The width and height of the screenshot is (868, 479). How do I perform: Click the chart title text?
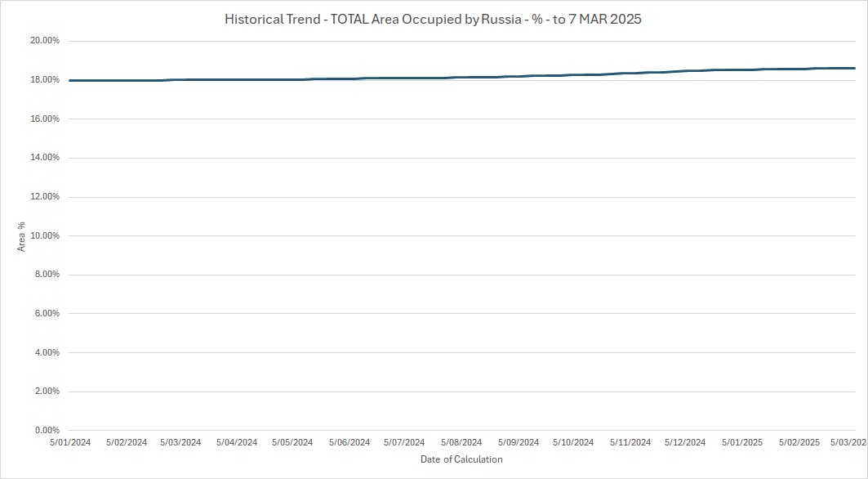433,20
